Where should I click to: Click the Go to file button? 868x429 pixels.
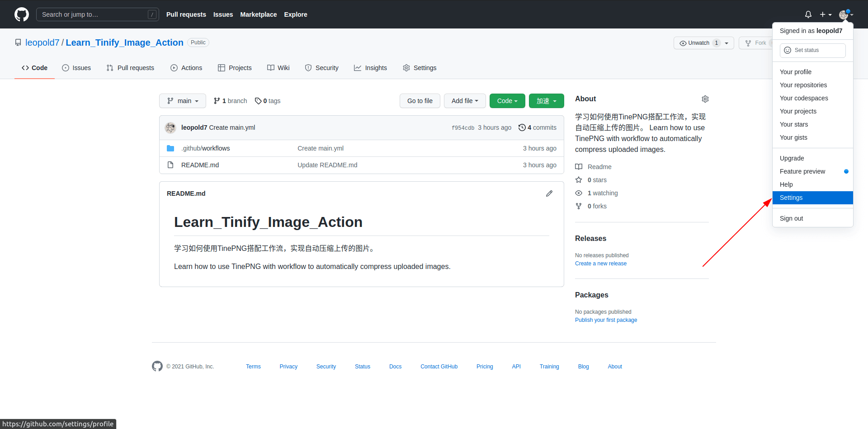coord(420,101)
